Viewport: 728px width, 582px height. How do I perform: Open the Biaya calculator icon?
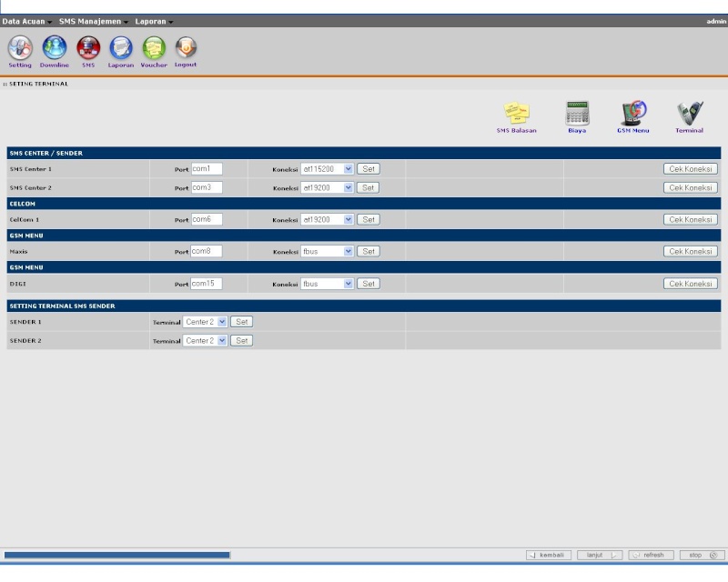(577, 117)
